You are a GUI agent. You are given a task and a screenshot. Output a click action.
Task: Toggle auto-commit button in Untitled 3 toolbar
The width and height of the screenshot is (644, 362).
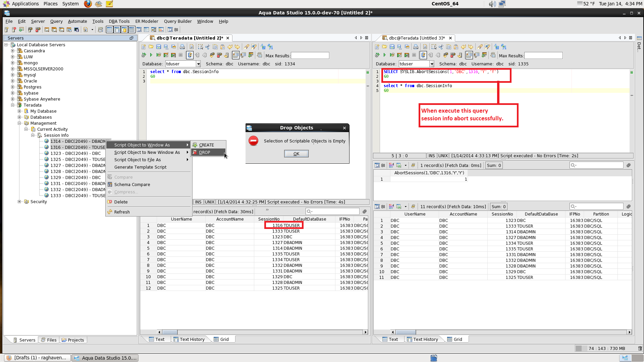423,55
